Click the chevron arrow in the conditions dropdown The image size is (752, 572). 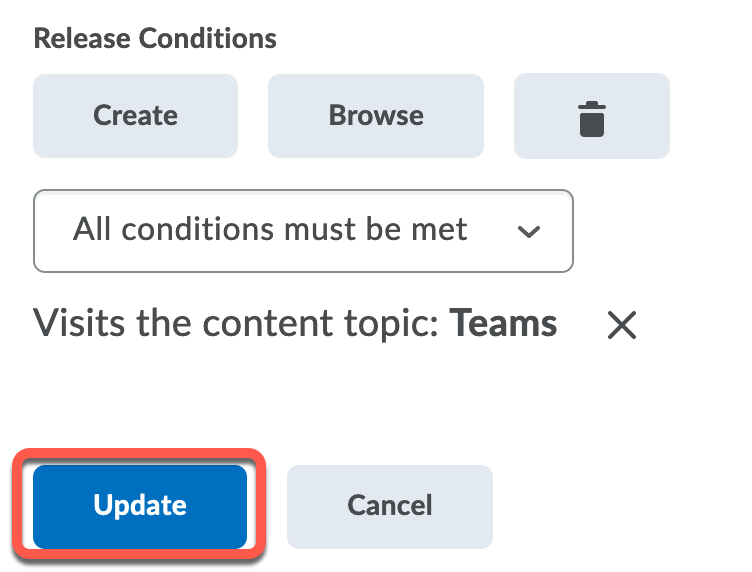[x=528, y=232]
